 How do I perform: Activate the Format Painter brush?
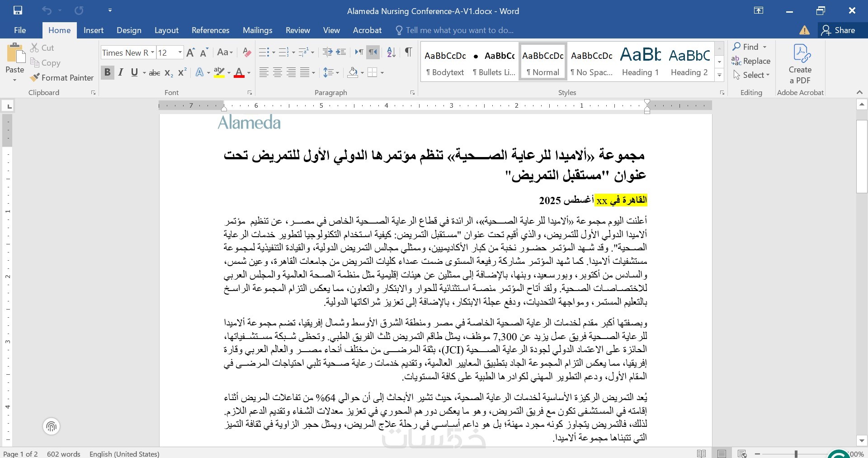[x=62, y=78]
